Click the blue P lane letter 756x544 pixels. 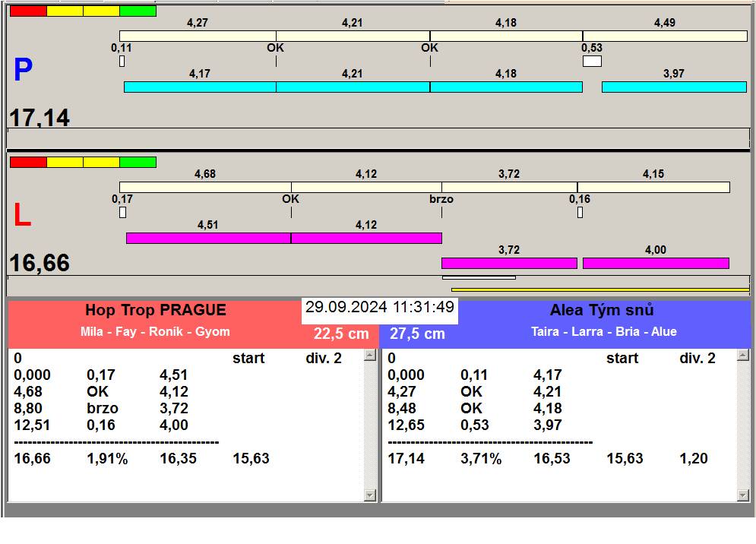(23, 71)
